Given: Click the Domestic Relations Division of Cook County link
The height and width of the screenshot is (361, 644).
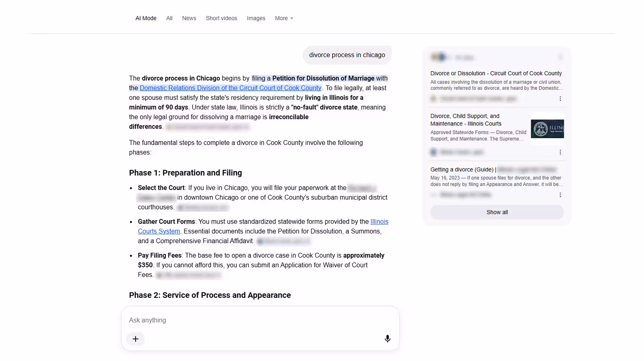Looking at the screenshot, I should coord(230,88).
